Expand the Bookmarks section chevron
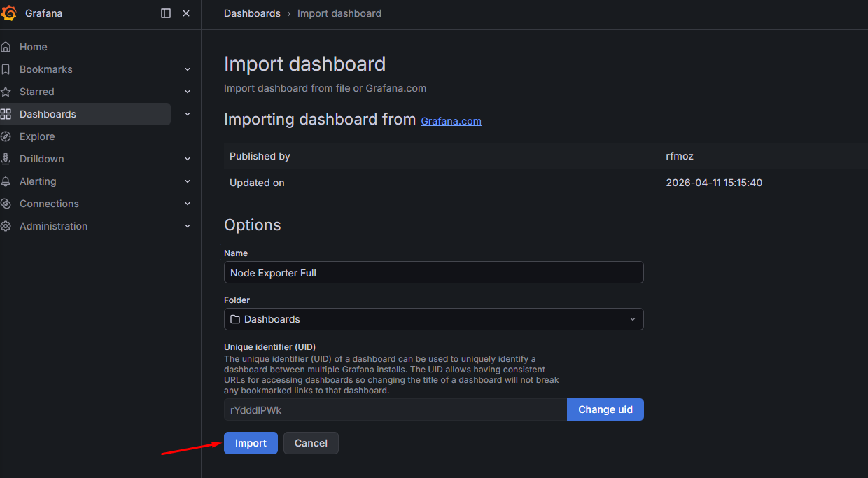The image size is (868, 478). tap(188, 69)
